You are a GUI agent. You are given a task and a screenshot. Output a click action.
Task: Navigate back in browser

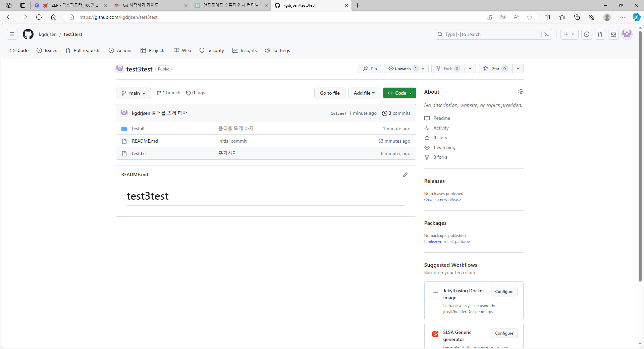tap(9, 17)
